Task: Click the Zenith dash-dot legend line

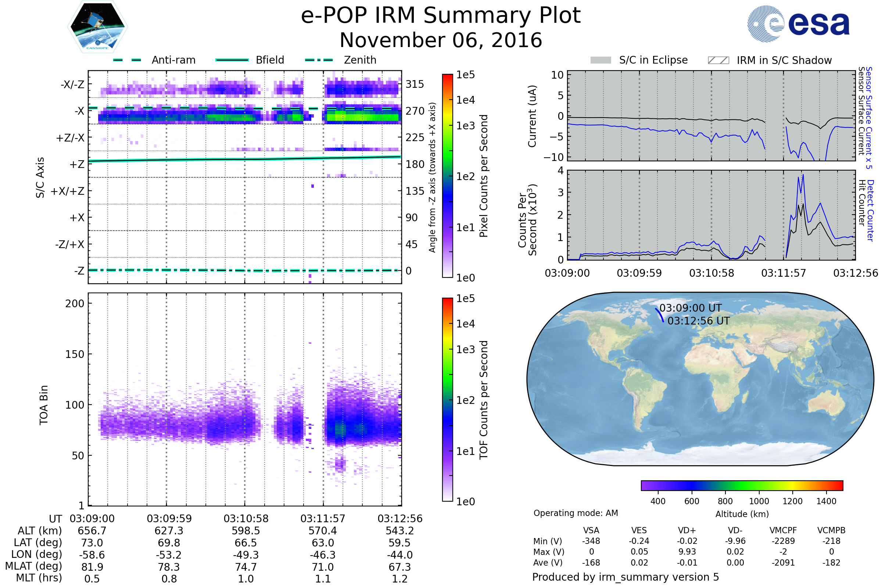Action: point(319,60)
